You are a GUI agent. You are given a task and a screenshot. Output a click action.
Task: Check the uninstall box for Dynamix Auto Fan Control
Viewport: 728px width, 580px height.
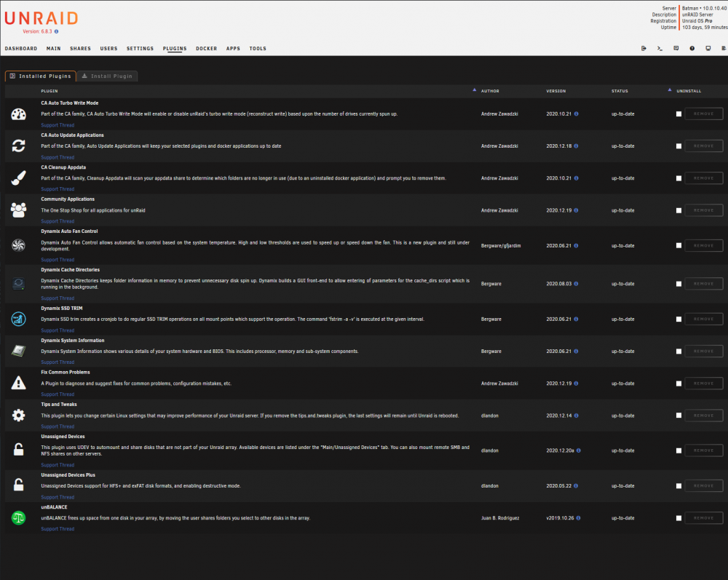678,245
